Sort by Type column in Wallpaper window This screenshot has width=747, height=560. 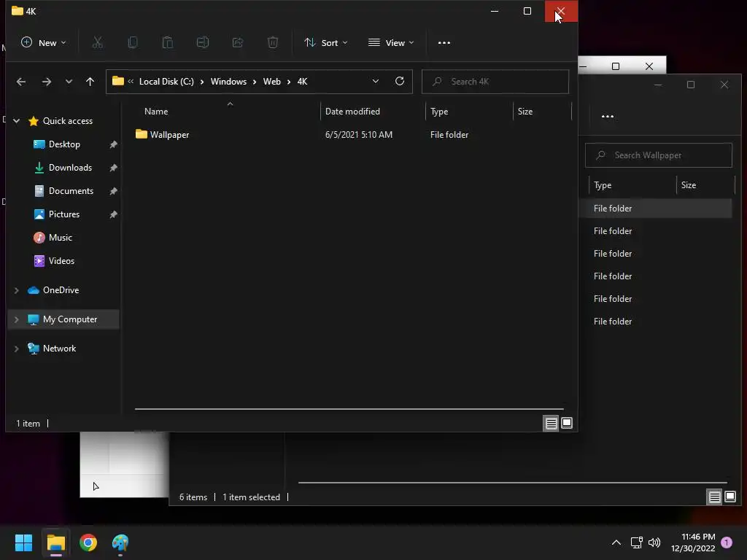[603, 185]
